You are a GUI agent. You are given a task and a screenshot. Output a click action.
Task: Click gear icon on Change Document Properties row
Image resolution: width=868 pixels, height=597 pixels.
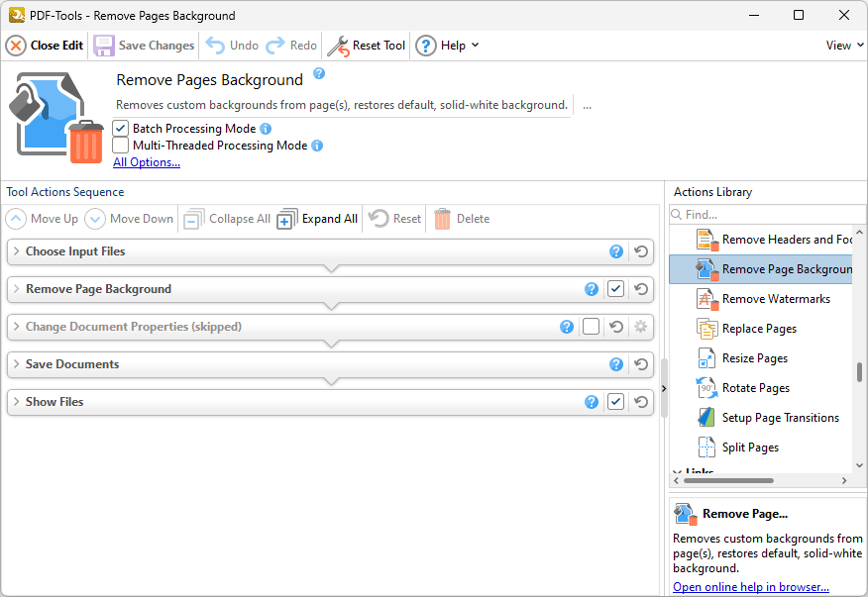640,327
